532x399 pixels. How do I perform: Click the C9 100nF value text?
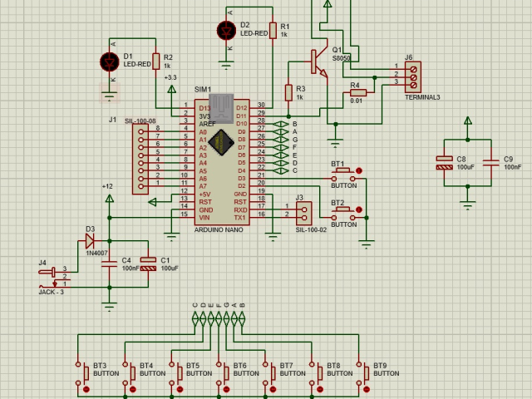click(513, 167)
